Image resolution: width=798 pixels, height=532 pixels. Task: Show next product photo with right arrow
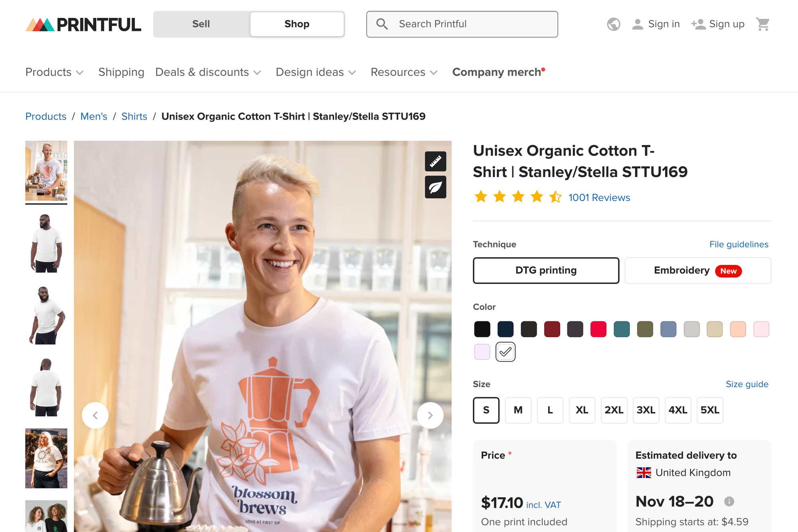[x=430, y=415]
